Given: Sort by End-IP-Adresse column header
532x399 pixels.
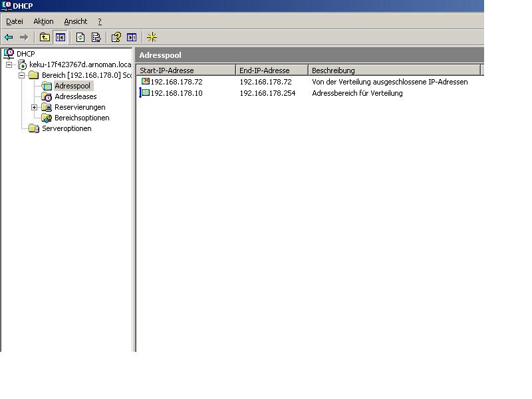Looking at the screenshot, I should point(272,70).
